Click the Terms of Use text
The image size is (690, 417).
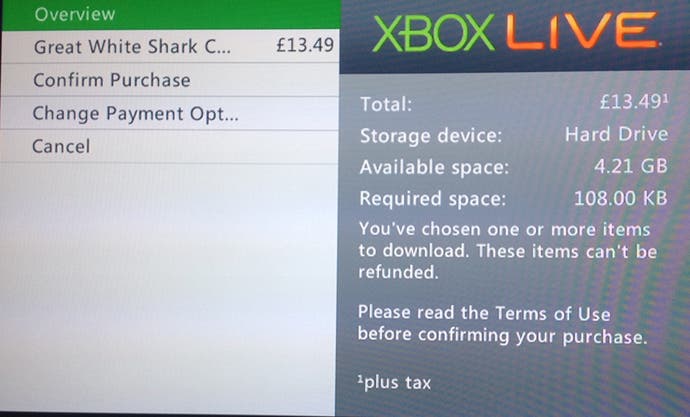coord(553,314)
